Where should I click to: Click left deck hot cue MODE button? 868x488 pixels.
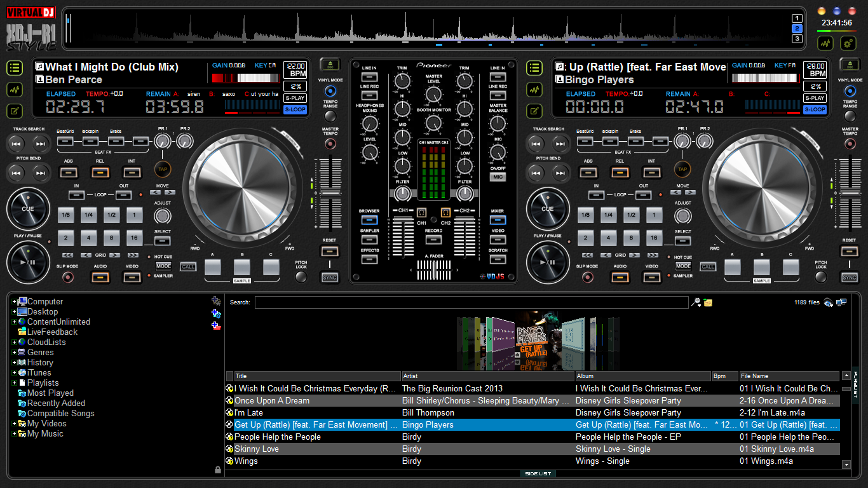(163, 266)
